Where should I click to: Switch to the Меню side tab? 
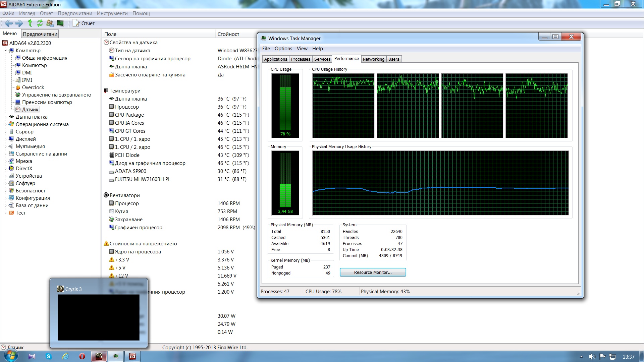(10, 34)
